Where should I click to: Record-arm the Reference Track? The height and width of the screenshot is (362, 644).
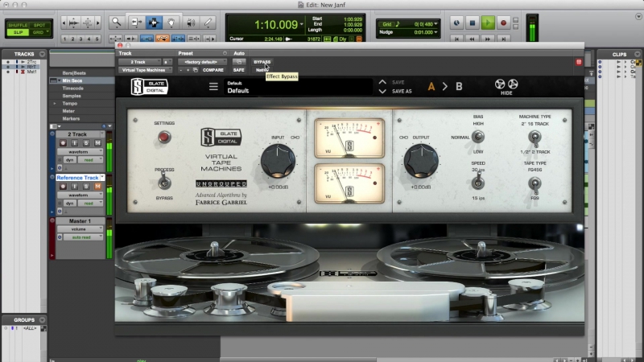pos(63,187)
